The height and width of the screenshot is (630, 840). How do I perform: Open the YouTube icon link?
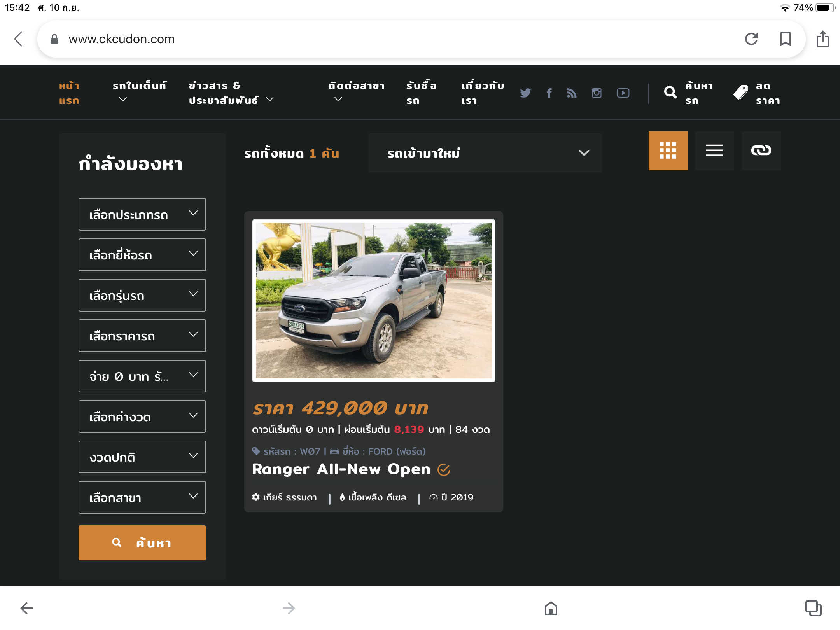623,93
